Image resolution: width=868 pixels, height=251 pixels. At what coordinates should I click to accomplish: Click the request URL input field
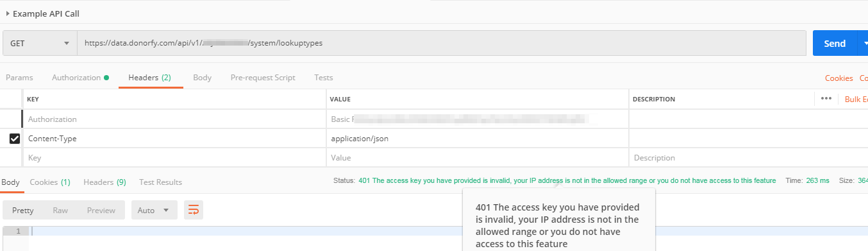click(x=442, y=43)
